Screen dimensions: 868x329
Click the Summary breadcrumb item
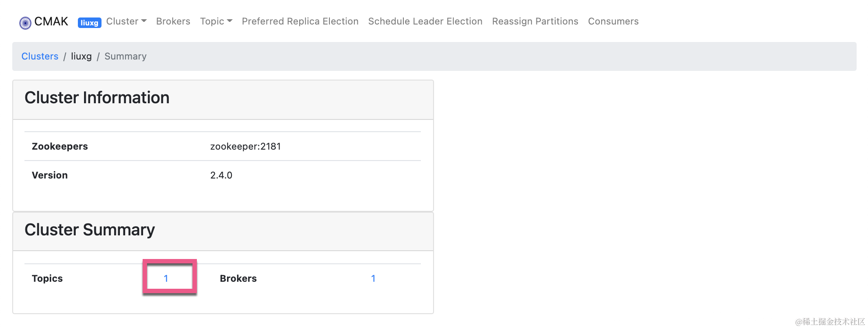126,56
